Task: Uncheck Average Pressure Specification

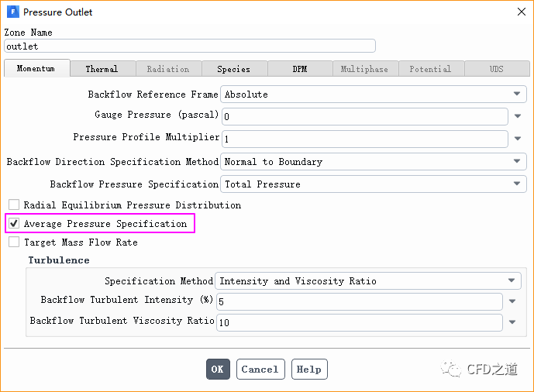Action: pos(14,224)
